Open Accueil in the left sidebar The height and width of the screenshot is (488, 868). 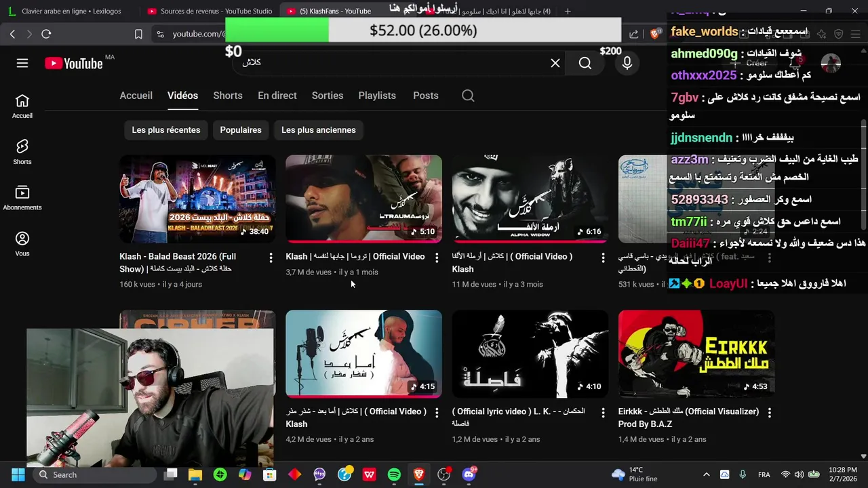coord(22,106)
